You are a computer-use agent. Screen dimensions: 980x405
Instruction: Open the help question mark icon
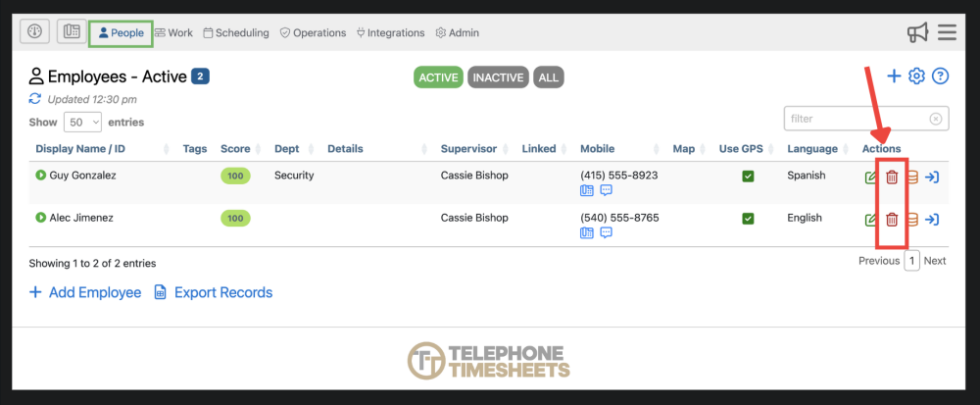[941, 76]
